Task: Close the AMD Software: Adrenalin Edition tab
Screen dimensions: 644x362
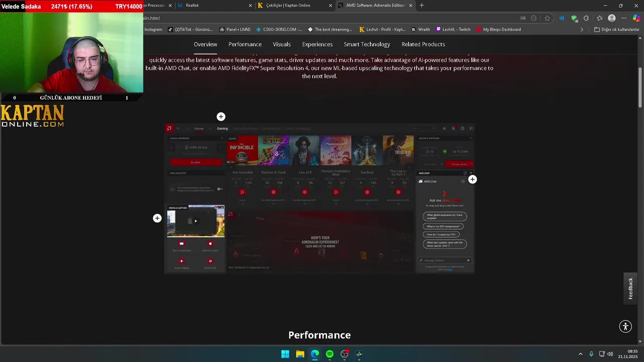Action: coord(411,6)
